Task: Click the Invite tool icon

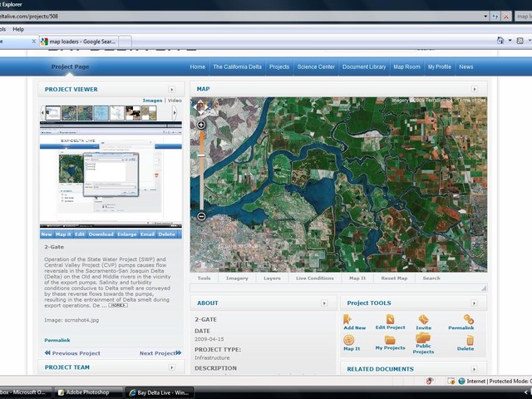Action: (423, 319)
